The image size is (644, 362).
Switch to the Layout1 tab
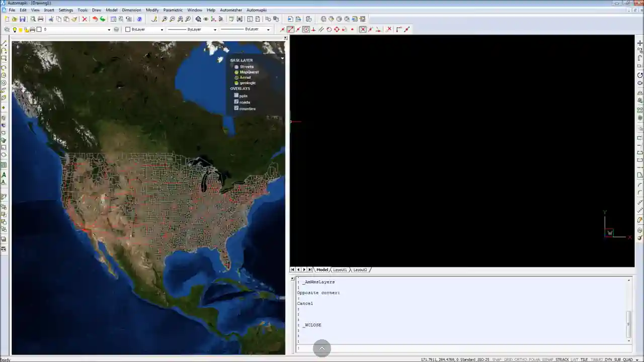(340, 270)
